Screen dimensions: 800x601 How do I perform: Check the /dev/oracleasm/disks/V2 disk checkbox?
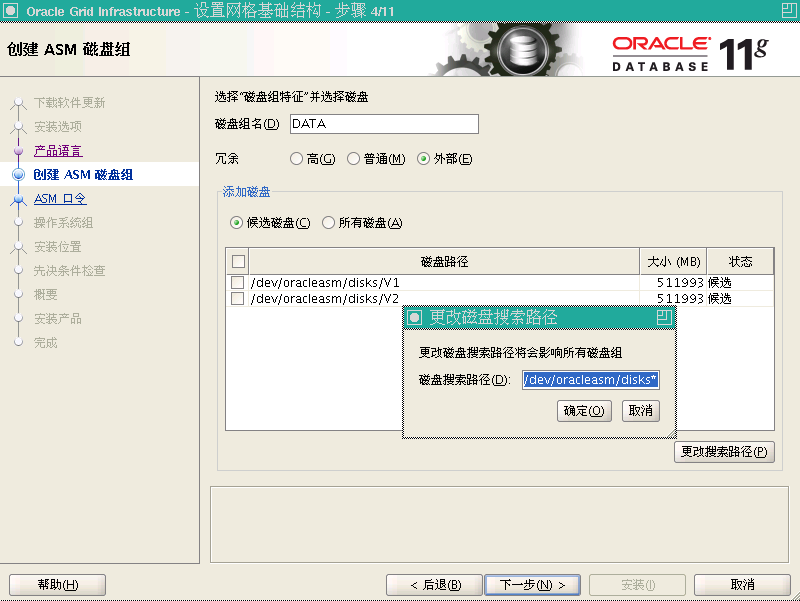coord(237,299)
